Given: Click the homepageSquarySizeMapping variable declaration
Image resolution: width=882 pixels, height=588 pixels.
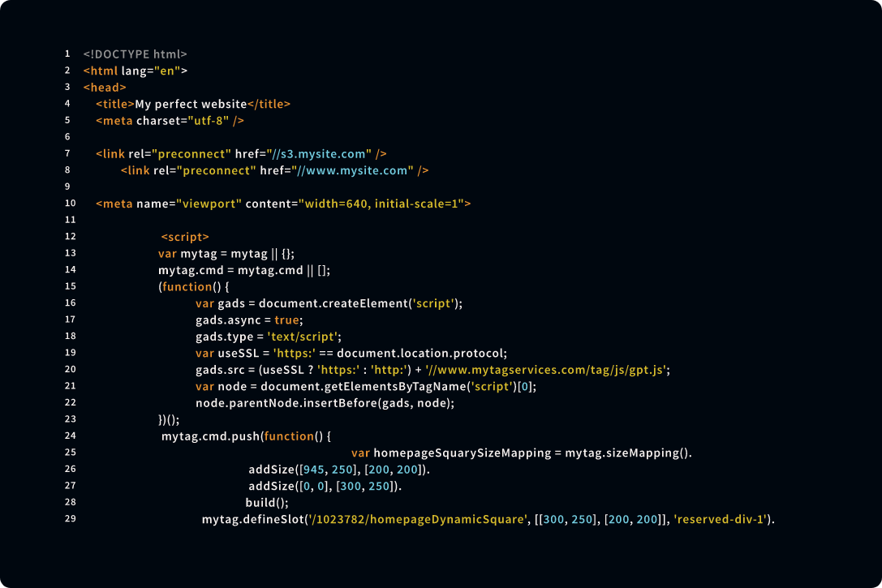Looking at the screenshot, I should tap(522, 453).
